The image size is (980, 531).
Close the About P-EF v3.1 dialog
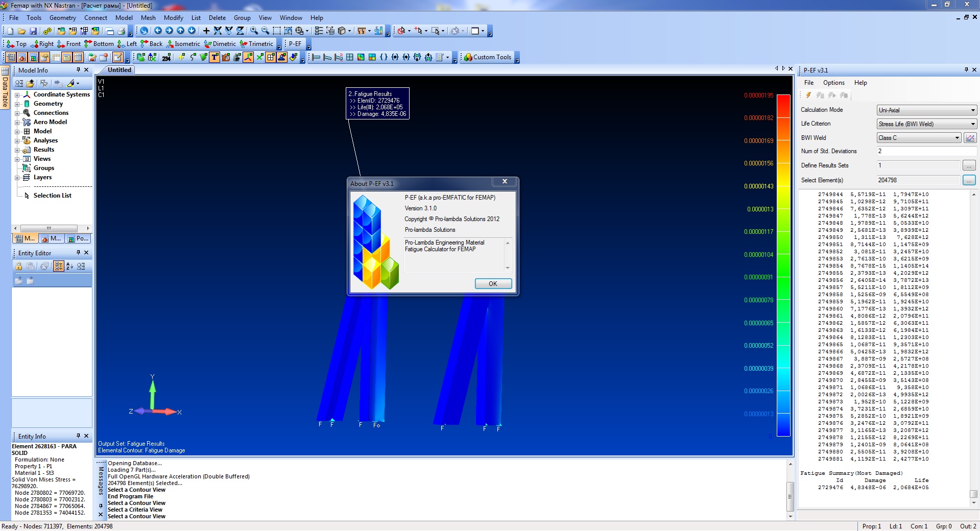[505, 181]
